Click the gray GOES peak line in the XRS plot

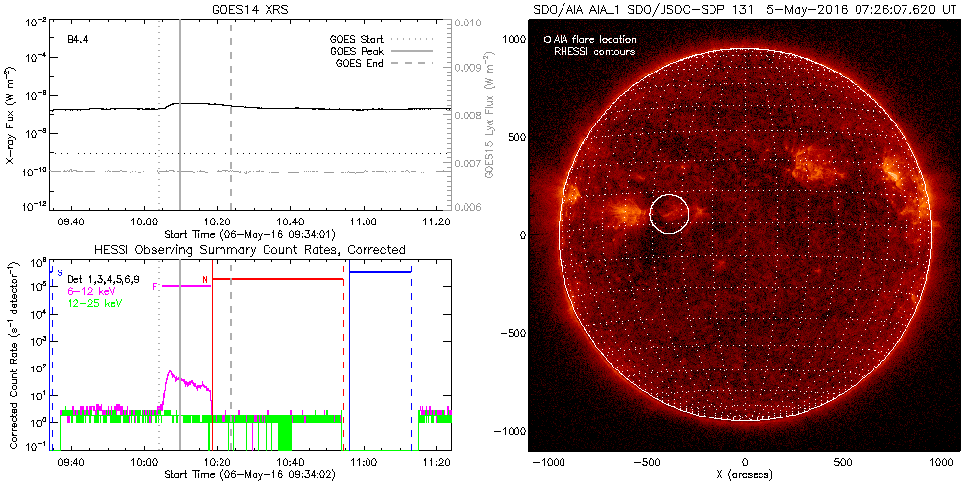tap(180, 147)
